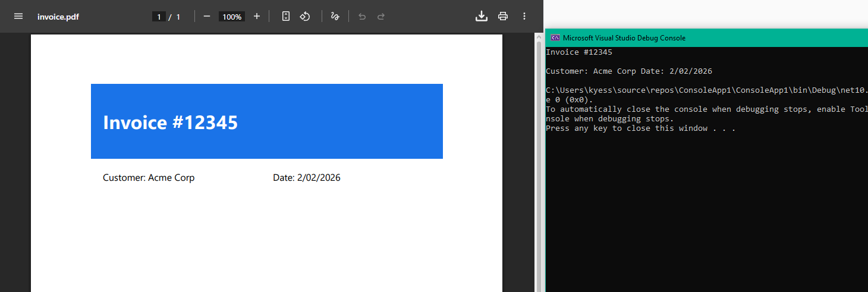Click the Invoice #12345 heading in PDF
Viewport: 868px width, 292px height.
point(171,123)
